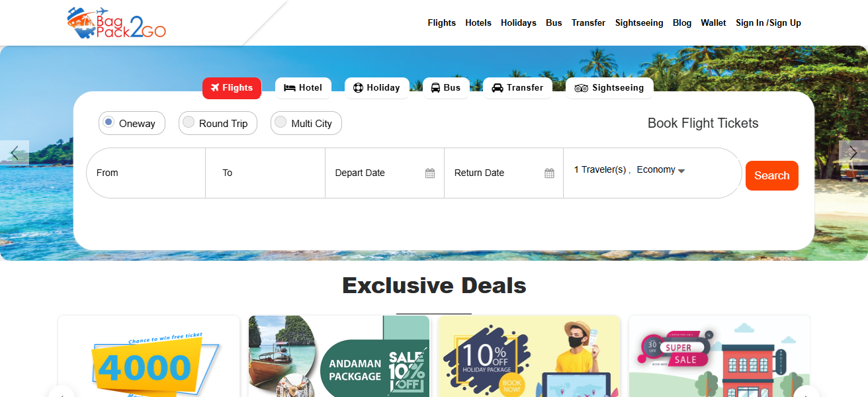Click the From city input field
868x397 pixels.
(x=146, y=173)
